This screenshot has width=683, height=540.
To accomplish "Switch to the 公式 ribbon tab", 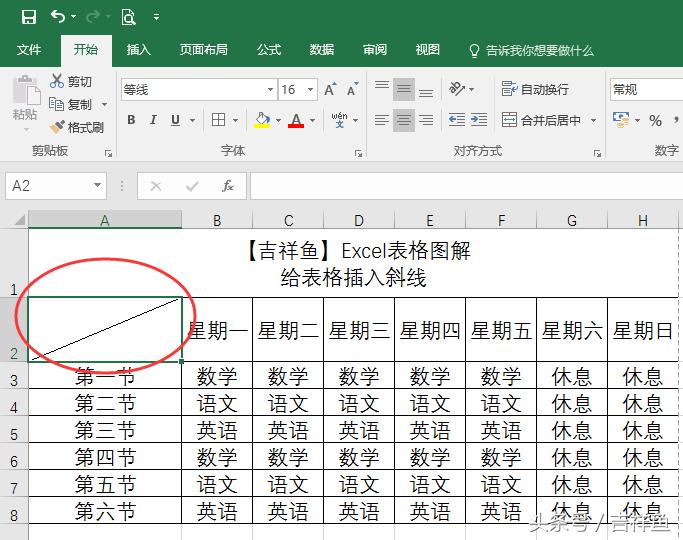I will tap(269, 50).
